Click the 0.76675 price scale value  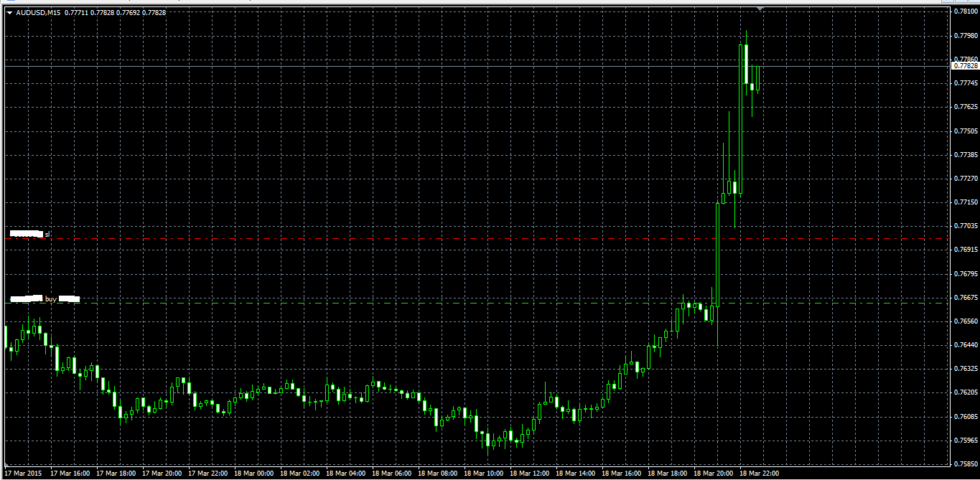click(x=966, y=297)
